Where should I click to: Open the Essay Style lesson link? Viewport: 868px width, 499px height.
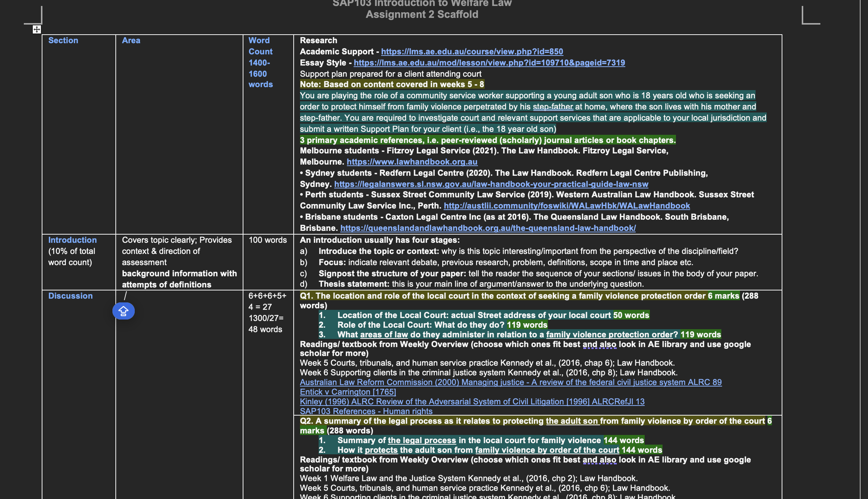tap(489, 63)
